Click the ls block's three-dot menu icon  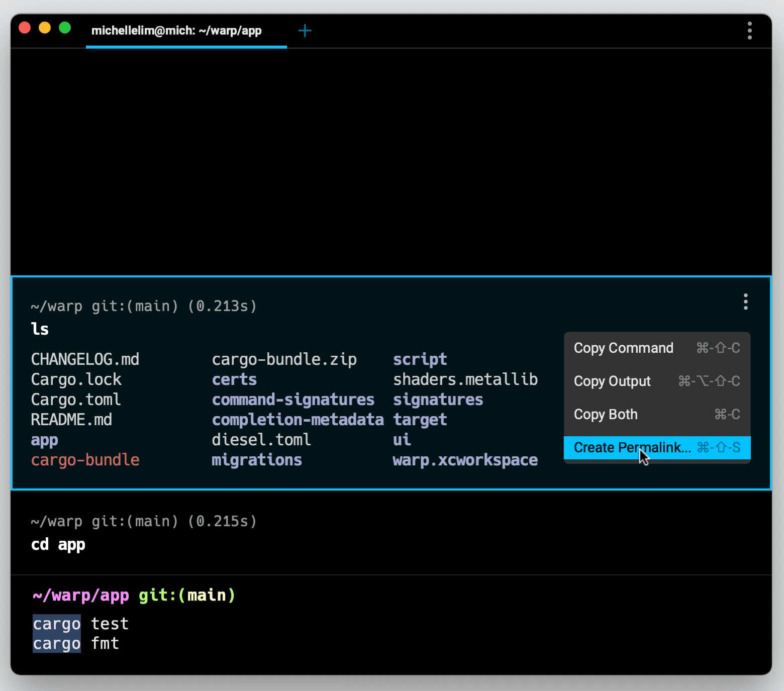[745, 302]
